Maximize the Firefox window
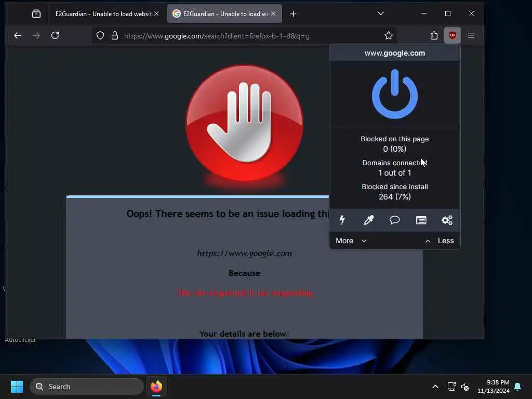This screenshot has width=532, height=399. tap(448, 14)
